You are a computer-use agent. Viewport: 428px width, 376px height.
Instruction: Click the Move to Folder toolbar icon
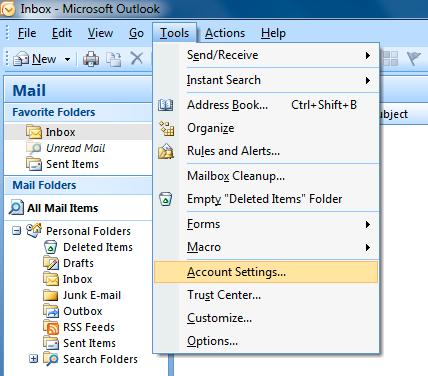pyautogui.click(x=114, y=59)
